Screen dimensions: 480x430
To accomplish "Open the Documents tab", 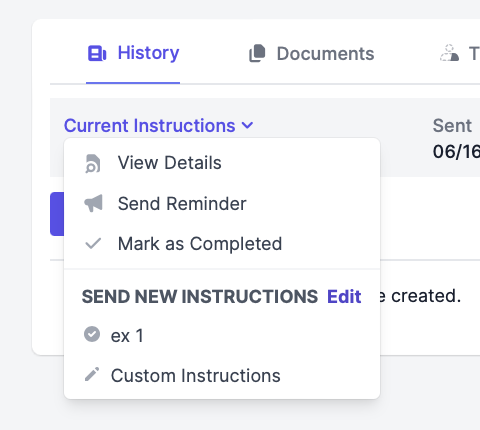I will coord(312,53).
